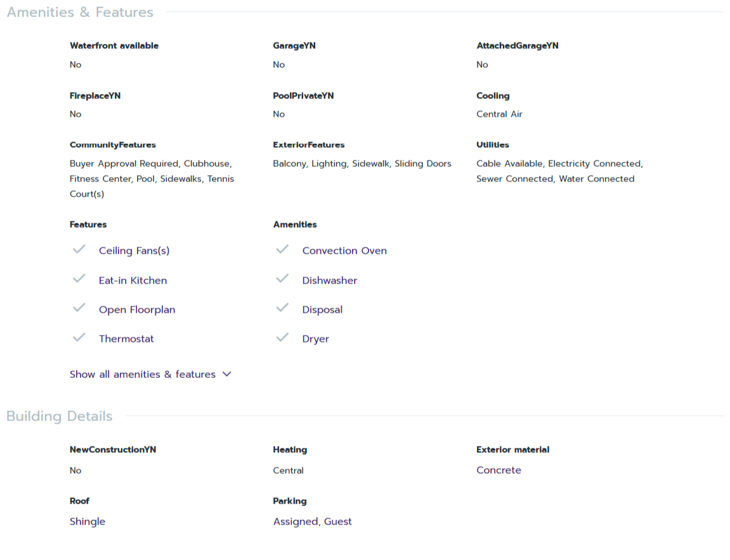Follow the Shingle roof link
The image size is (730, 560).
coord(88,521)
